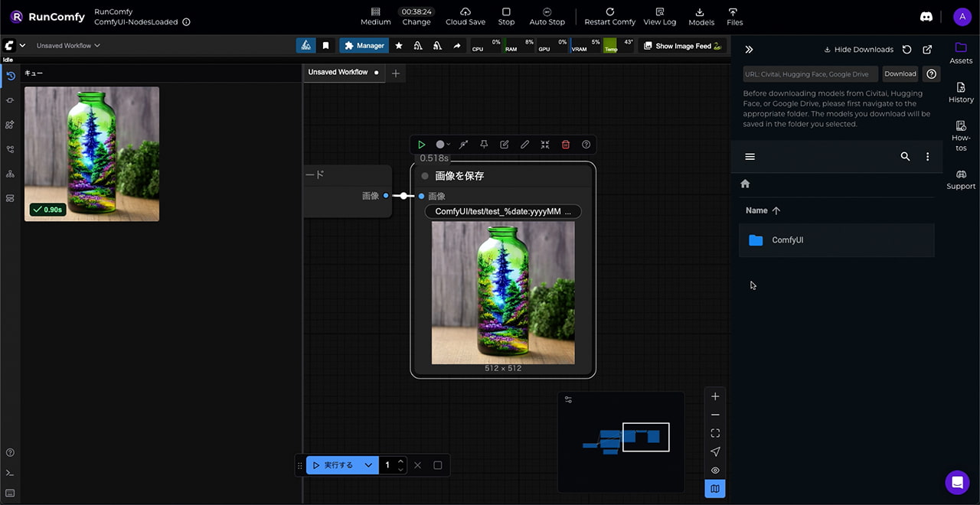Open the node help question mark icon
980x505 pixels.
(586, 145)
